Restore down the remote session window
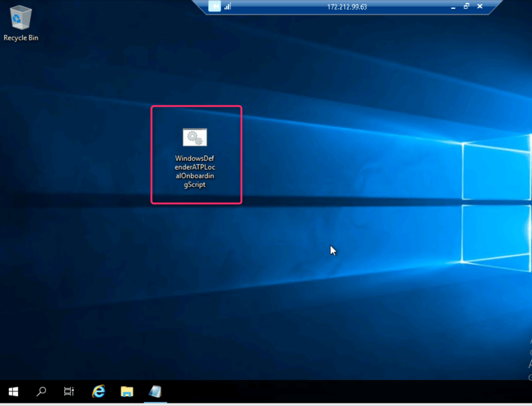Image resolution: width=532 pixels, height=406 pixels. click(466, 6)
